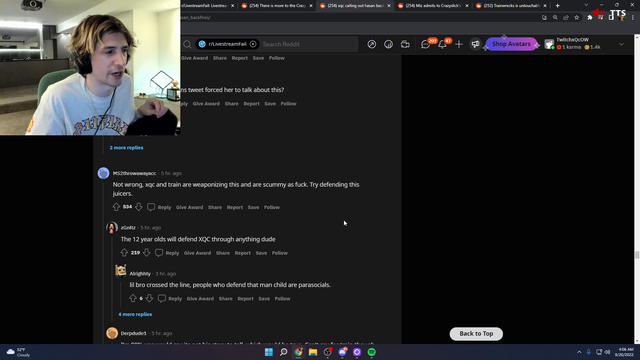
Task: Open Windows Start menu
Action: [269, 352]
